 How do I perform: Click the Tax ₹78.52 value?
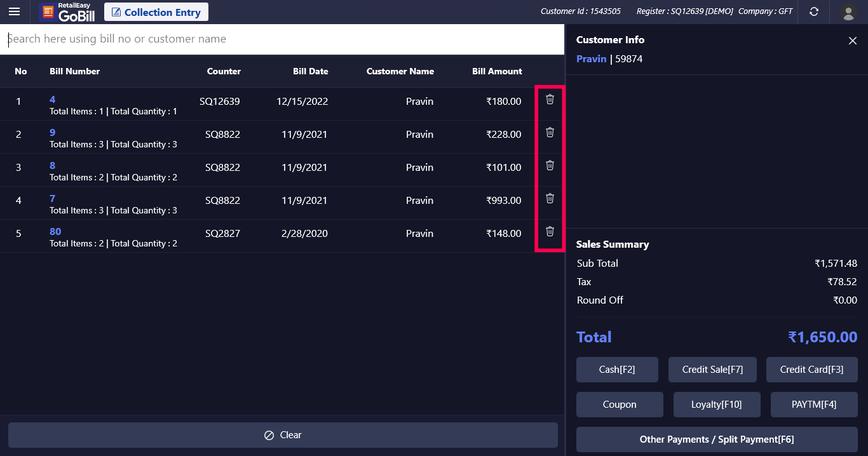pyautogui.click(x=843, y=282)
